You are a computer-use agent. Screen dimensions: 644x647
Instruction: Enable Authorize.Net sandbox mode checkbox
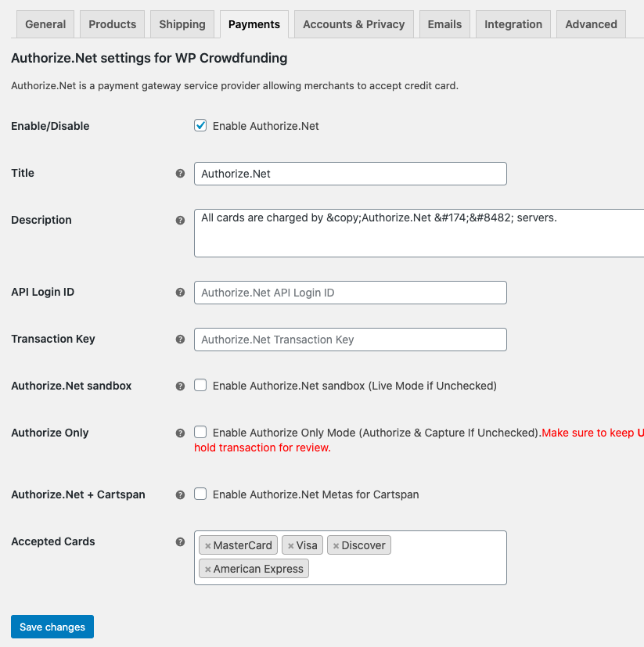200,385
